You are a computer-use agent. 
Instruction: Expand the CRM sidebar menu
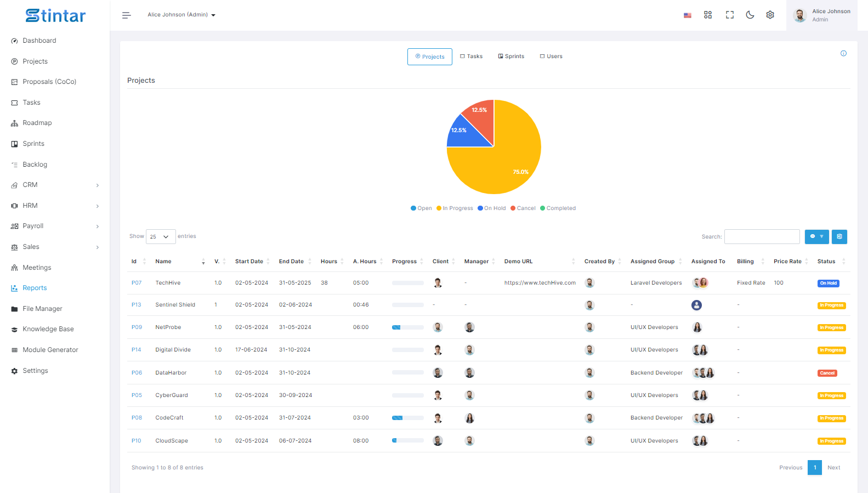(55, 185)
